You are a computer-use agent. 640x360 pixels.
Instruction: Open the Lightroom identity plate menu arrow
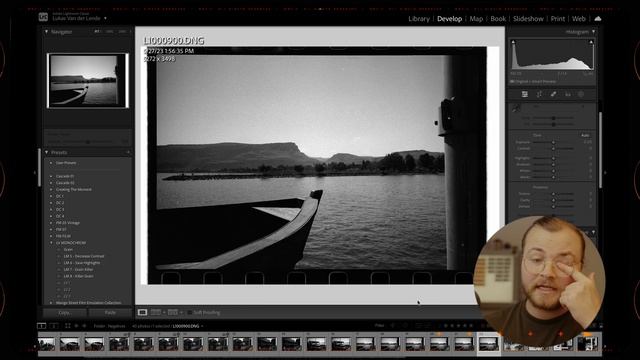[x=105, y=18]
